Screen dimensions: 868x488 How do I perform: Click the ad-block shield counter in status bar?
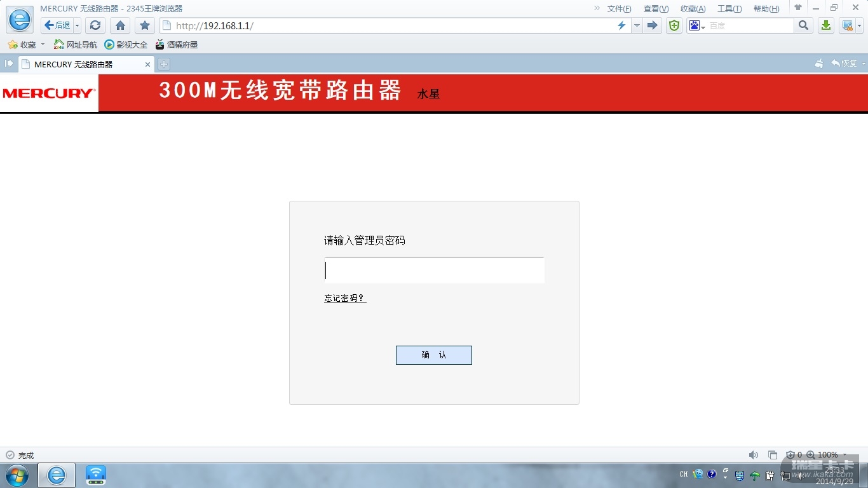click(x=794, y=455)
